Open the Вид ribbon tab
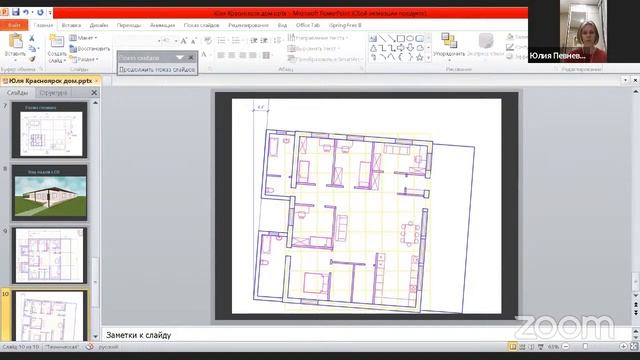Image resolution: width=640 pixels, height=360 pixels. click(x=282, y=25)
